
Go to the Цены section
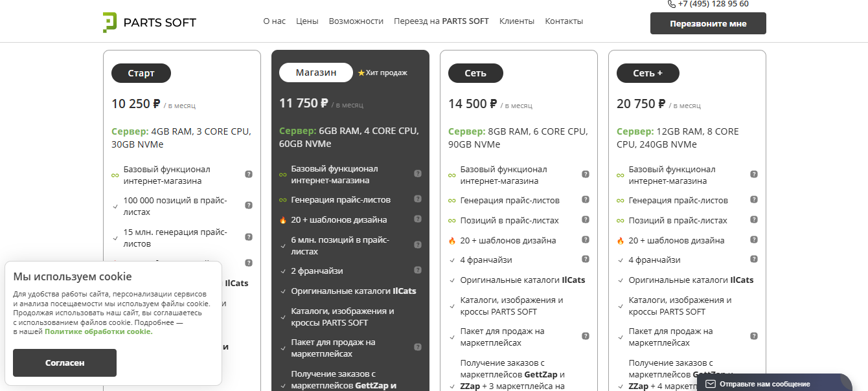(x=307, y=21)
